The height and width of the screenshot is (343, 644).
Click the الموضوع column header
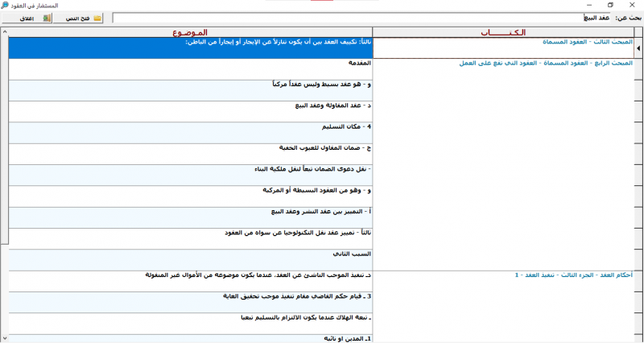pos(191,32)
